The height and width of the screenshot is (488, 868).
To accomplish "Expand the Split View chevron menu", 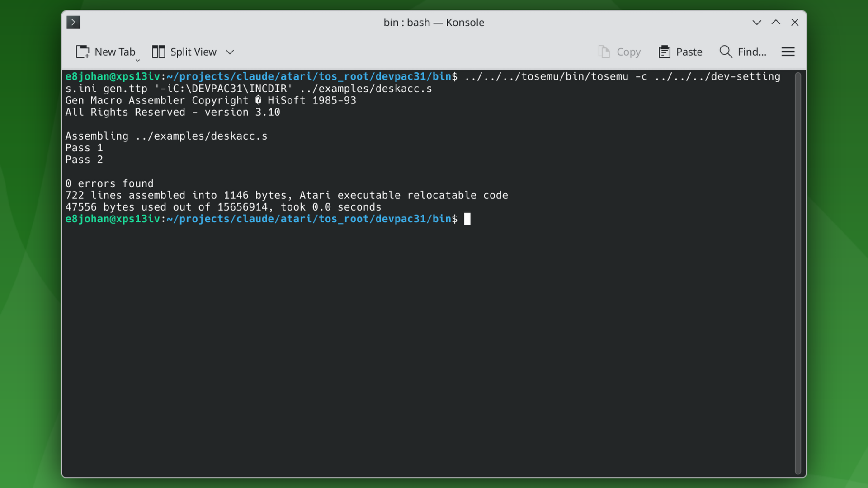I will 230,52.
